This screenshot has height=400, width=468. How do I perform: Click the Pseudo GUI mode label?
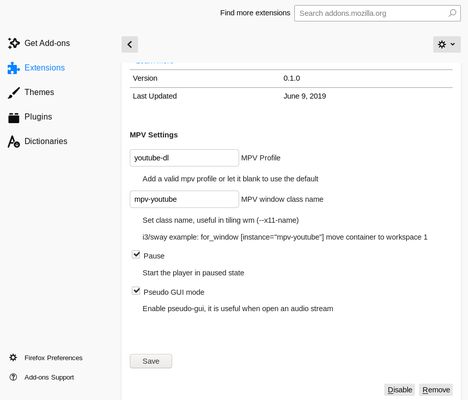click(x=174, y=292)
